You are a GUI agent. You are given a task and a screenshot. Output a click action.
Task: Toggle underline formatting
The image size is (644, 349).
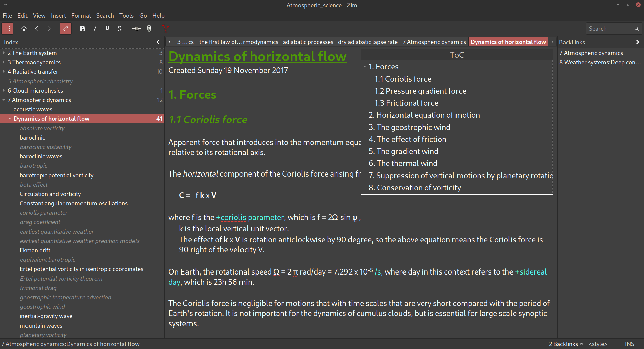pos(107,29)
